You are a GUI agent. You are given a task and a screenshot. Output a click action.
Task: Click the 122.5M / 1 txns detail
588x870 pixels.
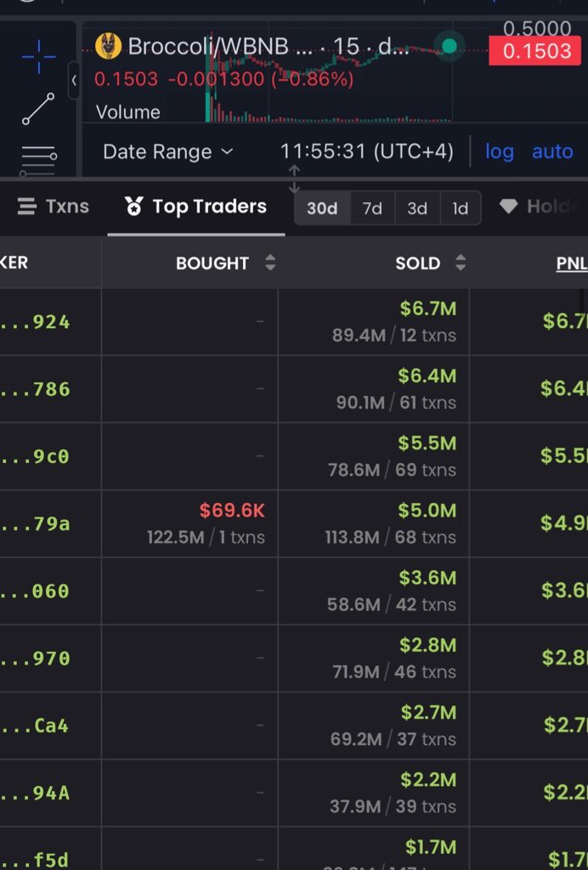coord(206,537)
